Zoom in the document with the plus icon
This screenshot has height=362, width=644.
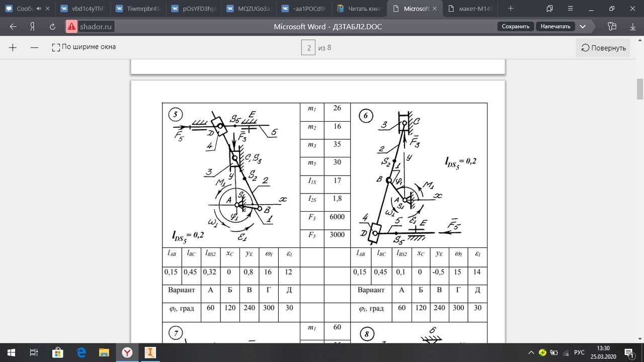pos(13,47)
